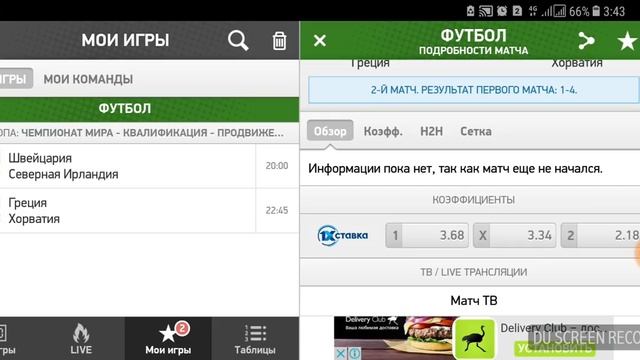Select odds 1 at 3.68
This screenshot has height=360, width=640.
click(x=427, y=236)
